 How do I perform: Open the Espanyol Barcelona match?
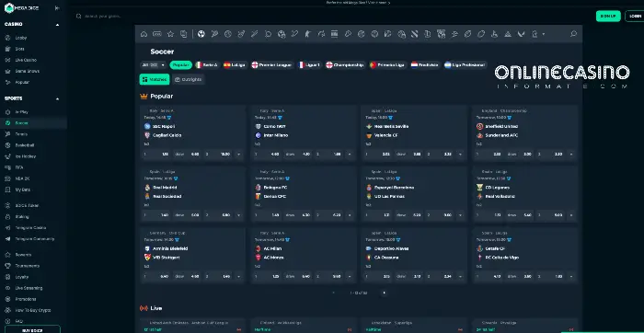pos(394,188)
